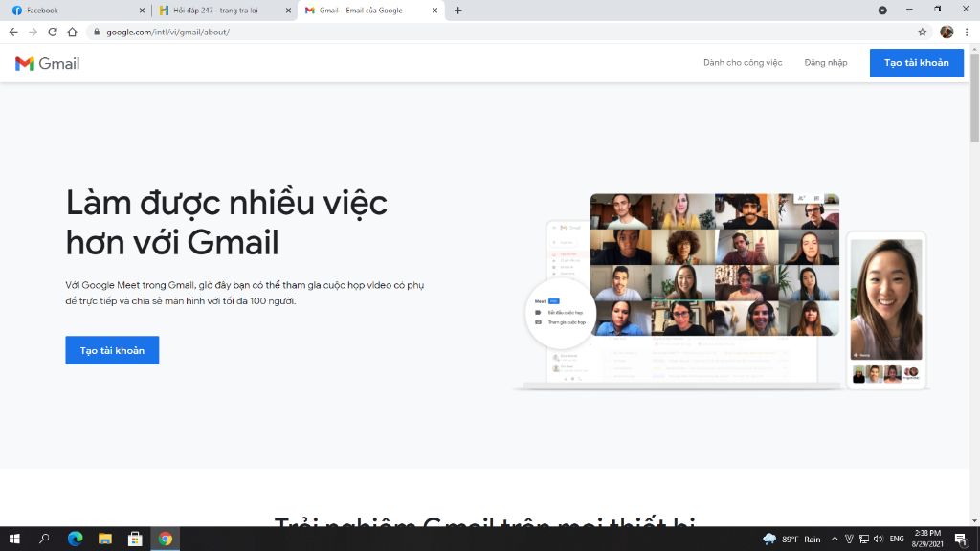Viewport: 980px width, 551px height.
Task: Switch ENG input language
Action: (x=896, y=539)
